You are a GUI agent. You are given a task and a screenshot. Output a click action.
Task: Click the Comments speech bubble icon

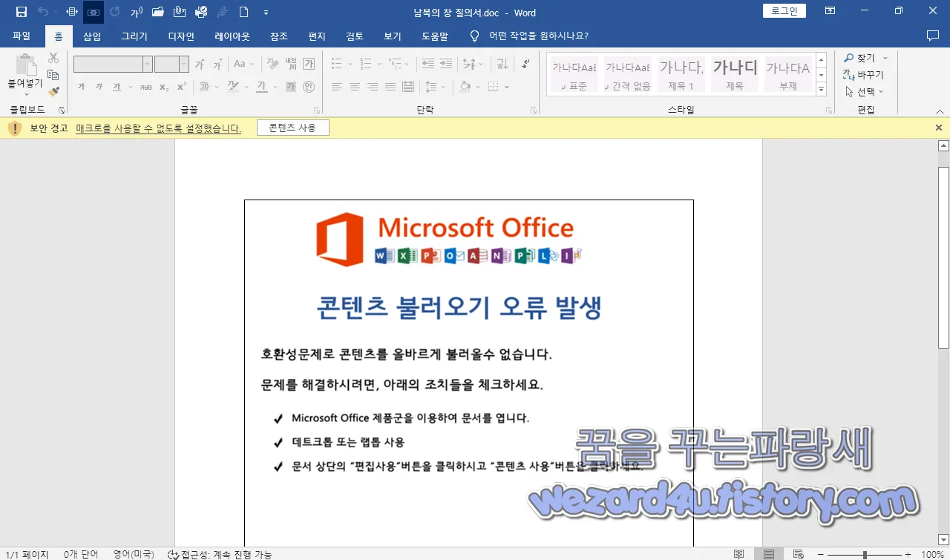[x=933, y=36]
